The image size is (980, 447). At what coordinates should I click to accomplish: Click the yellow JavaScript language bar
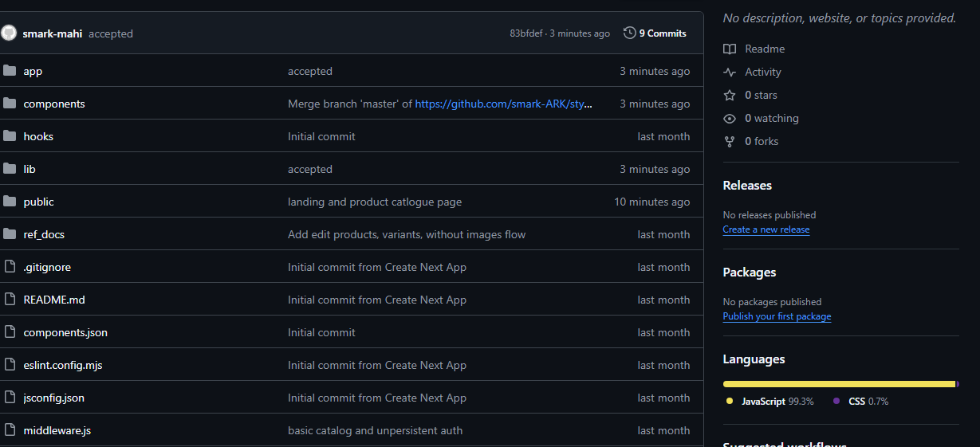[x=839, y=384]
